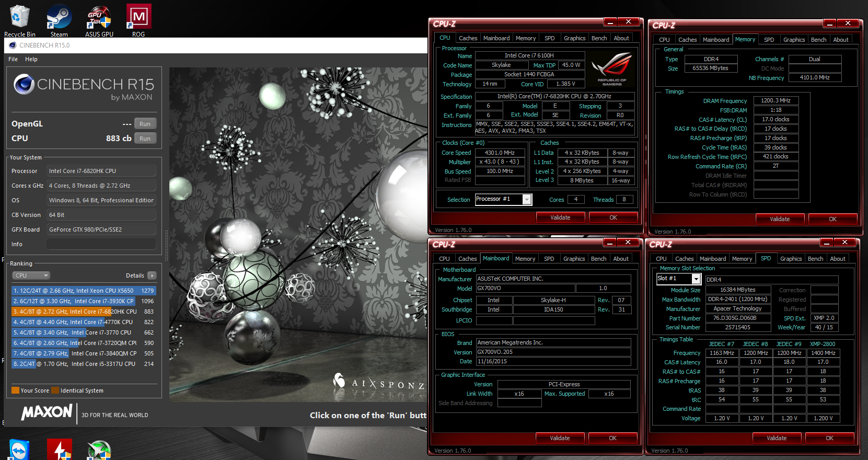
Task: Click the Part Number 76.D305G.D060B field
Action: coord(738,318)
